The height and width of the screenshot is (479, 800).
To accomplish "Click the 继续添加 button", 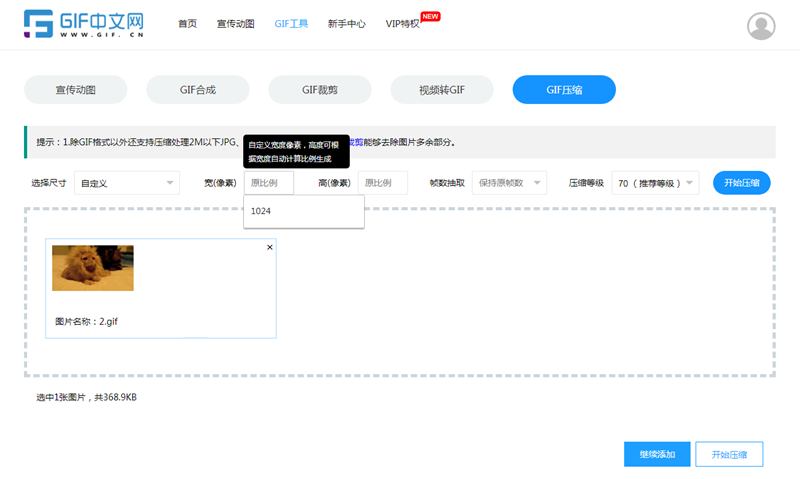I will (x=657, y=454).
